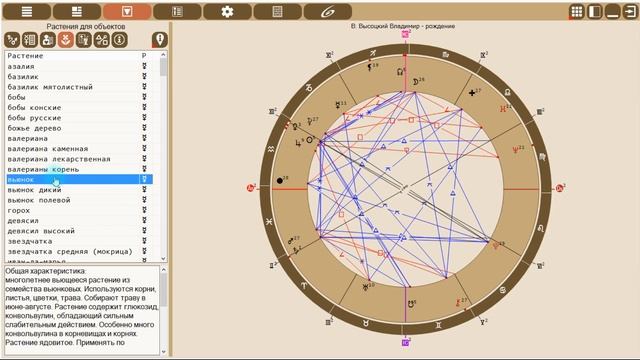This screenshot has width=640, height=360.
Task: Click the circled info icon
Action: 120,40
